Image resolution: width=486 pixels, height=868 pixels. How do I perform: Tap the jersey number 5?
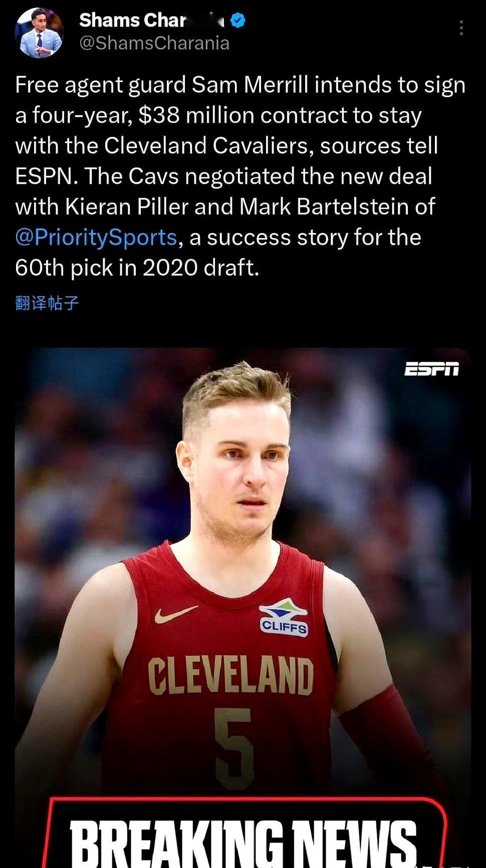pos(234,748)
